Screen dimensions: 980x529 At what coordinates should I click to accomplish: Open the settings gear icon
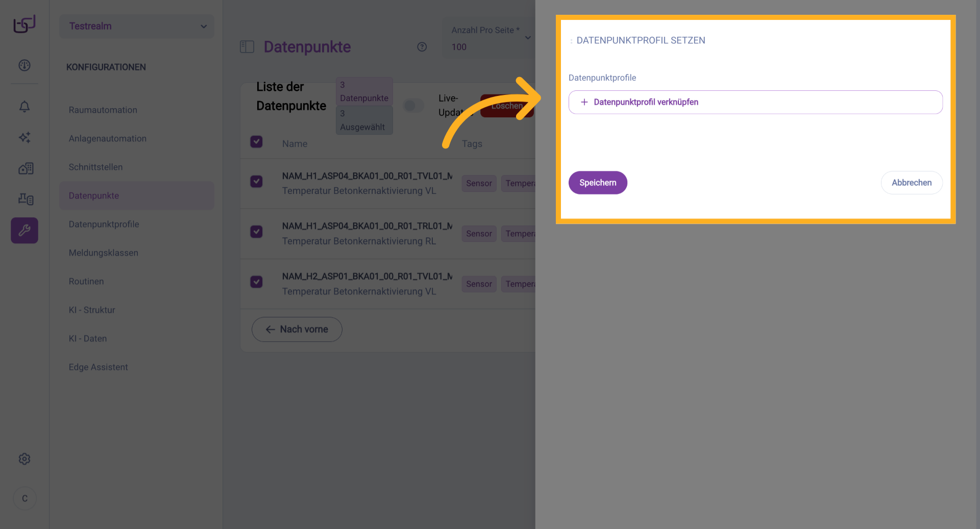pyautogui.click(x=24, y=459)
